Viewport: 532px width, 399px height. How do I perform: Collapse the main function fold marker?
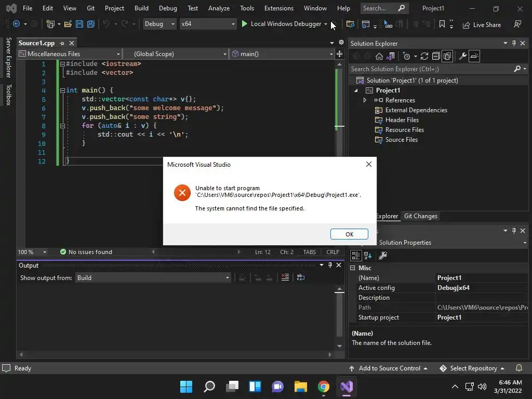pos(62,90)
